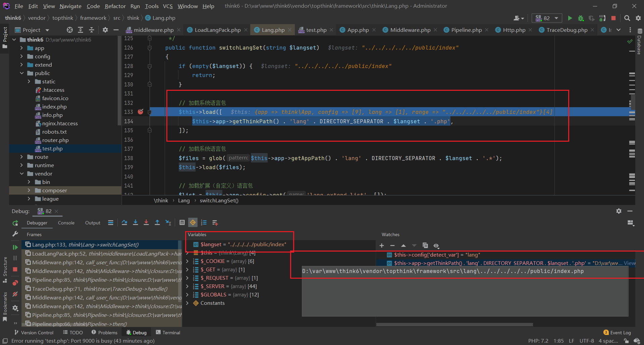Viewport: 644px width, 345px height.
Task: Open the Evaluate Expression calculator icon
Action: tap(182, 223)
